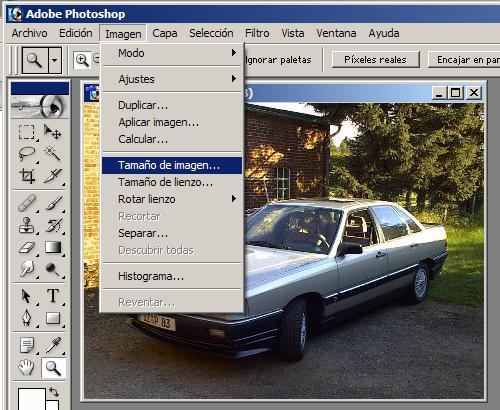Select the Eraser tool
The height and width of the screenshot is (410, 500).
[27, 247]
